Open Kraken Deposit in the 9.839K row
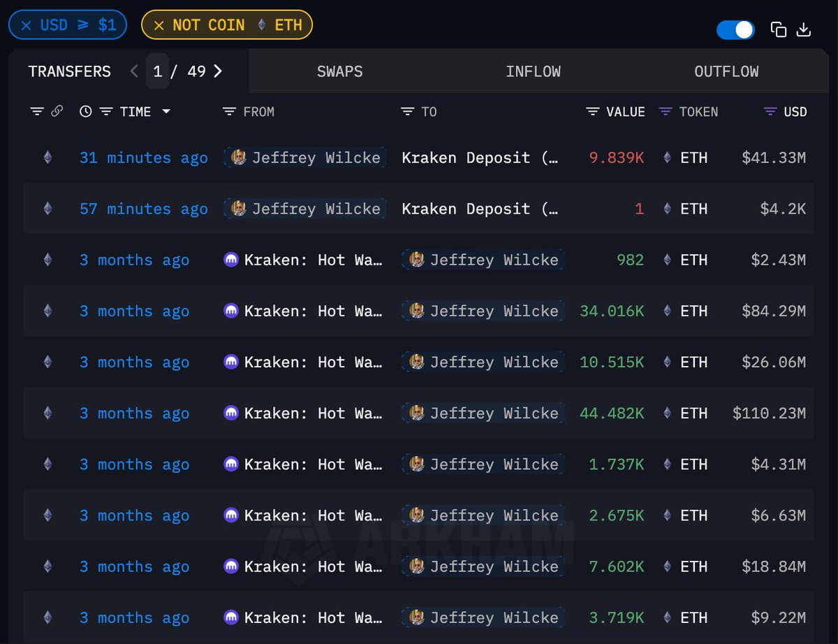The image size is (838, 644). [x=480, y=158]
